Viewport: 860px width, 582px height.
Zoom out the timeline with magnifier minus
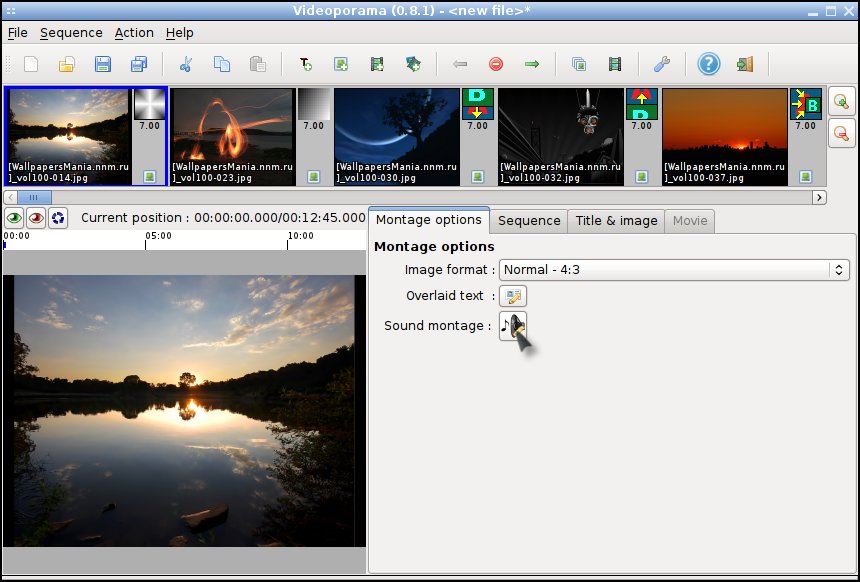tap(841, 133)
